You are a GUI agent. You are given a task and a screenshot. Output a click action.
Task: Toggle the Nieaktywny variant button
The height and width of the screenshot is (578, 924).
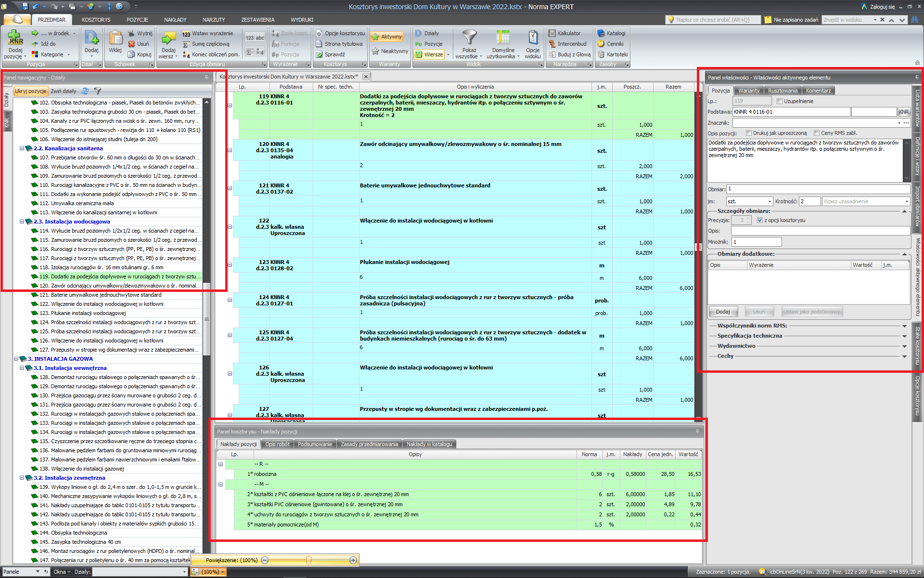click(x=390, y=51)
